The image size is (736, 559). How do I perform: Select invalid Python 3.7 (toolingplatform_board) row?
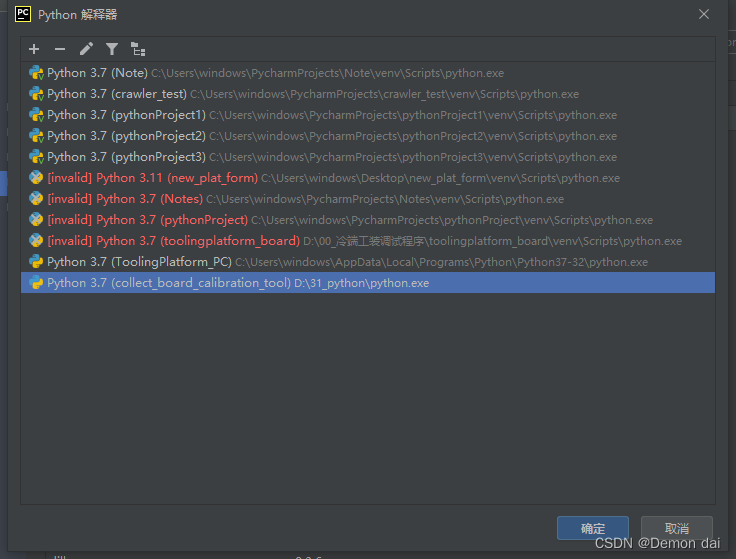[x=368, y=241]
